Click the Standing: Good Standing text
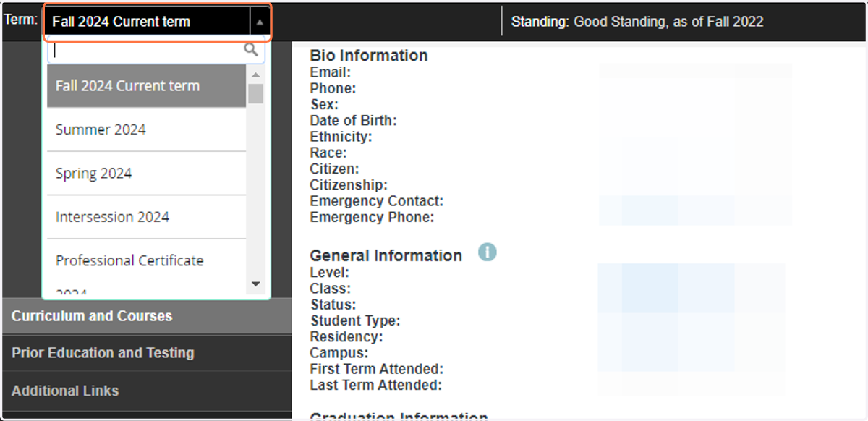The image size is (868, 421). pyautogui.click(x=637, y=22)
